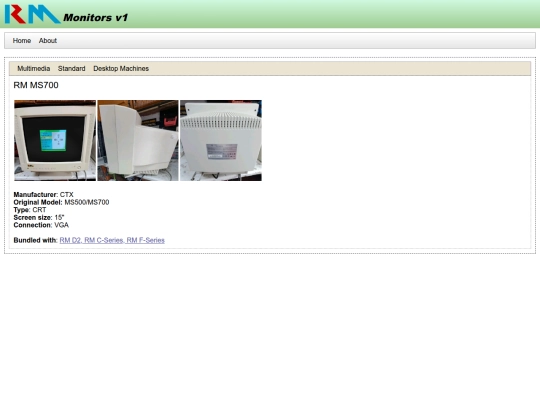This screenshot has width=540, height=405.
Task: View the side photo of the monitor
Action: (x=138, y=141)
